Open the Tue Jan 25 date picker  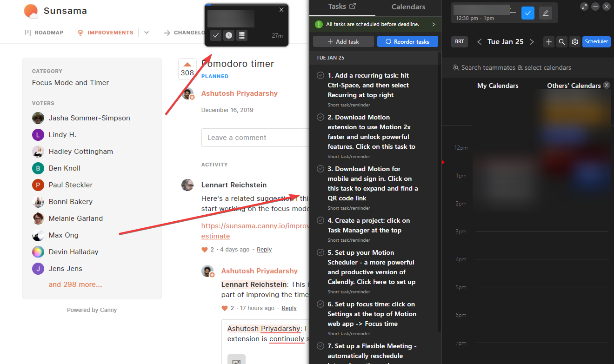(505, 42)
